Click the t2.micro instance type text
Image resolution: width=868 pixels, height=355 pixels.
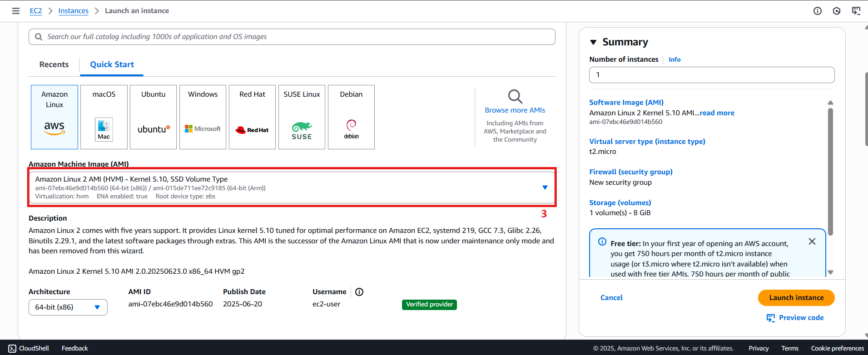[x=603, y=152]
